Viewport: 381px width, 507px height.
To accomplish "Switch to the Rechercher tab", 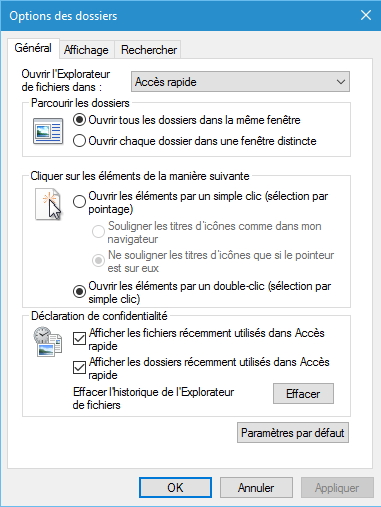I will coord(149,50).
